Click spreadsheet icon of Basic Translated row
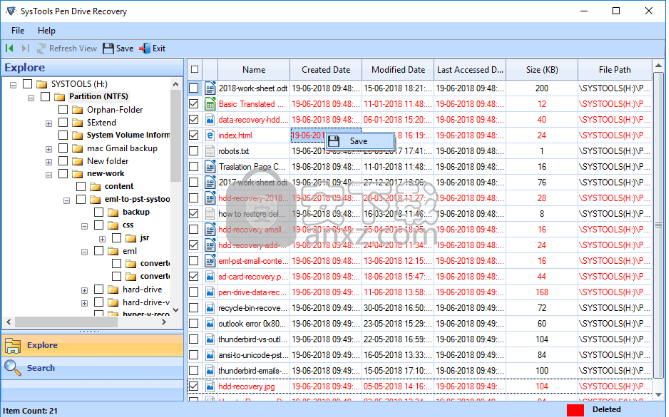 (210, 104)
